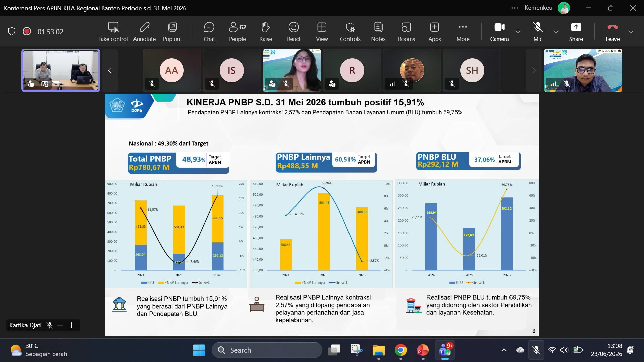The image size is (644, 362).
Task: Toggle the system microphone mute in tray
Action: 536,350
